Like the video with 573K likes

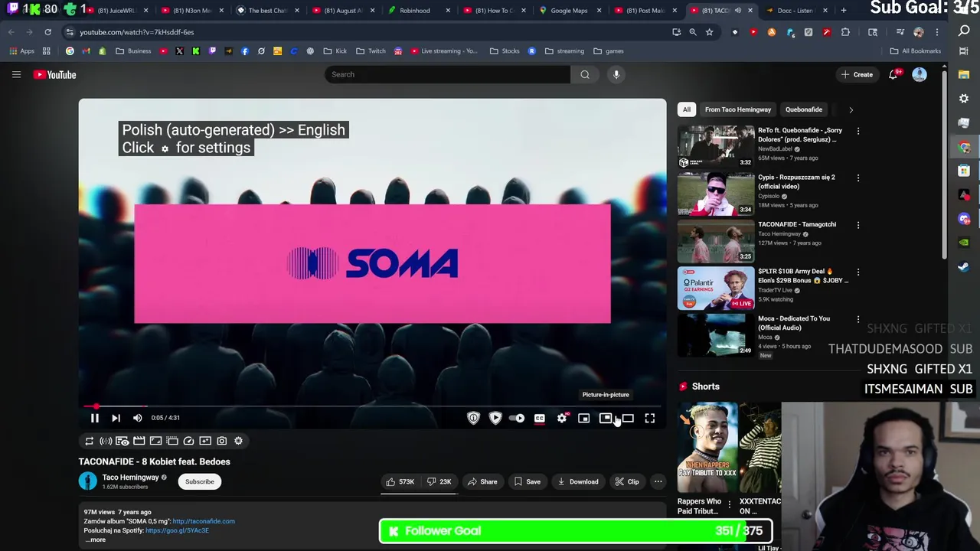pos(400,481)
